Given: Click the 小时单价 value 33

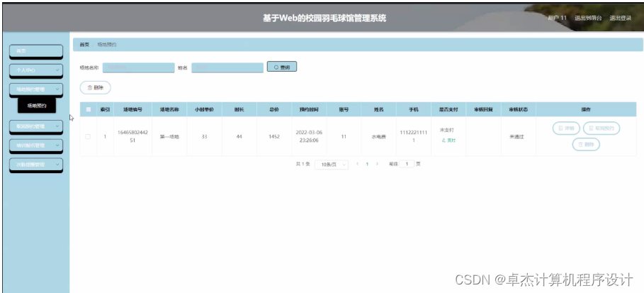Looking at the screenshot, I should [204, 137].
